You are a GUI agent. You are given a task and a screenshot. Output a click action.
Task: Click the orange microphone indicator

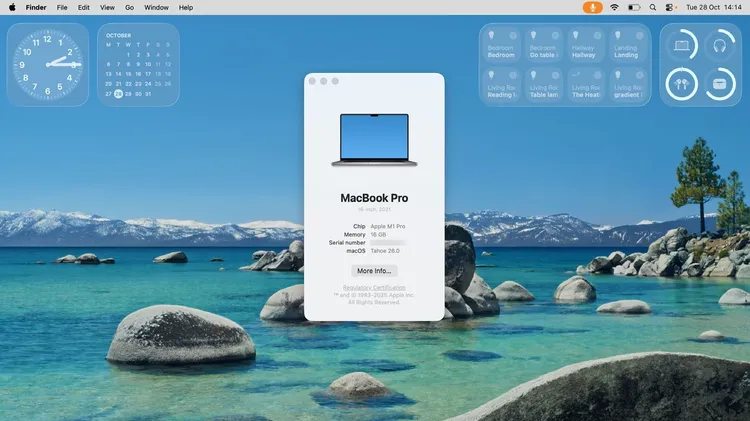593,7
